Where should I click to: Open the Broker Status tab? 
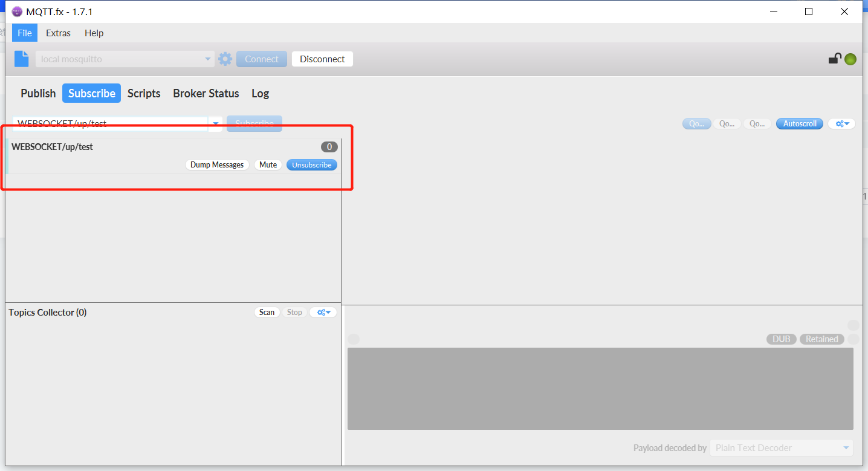coord(206,93)
